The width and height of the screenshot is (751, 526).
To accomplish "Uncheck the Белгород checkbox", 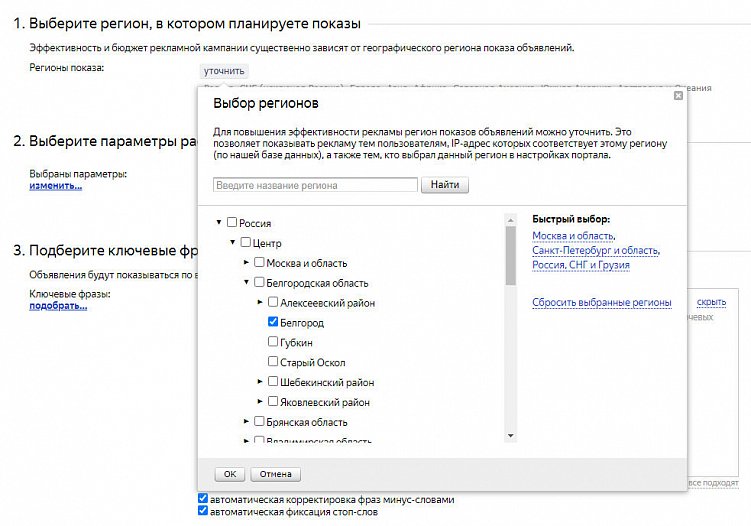I will point(273,323).
